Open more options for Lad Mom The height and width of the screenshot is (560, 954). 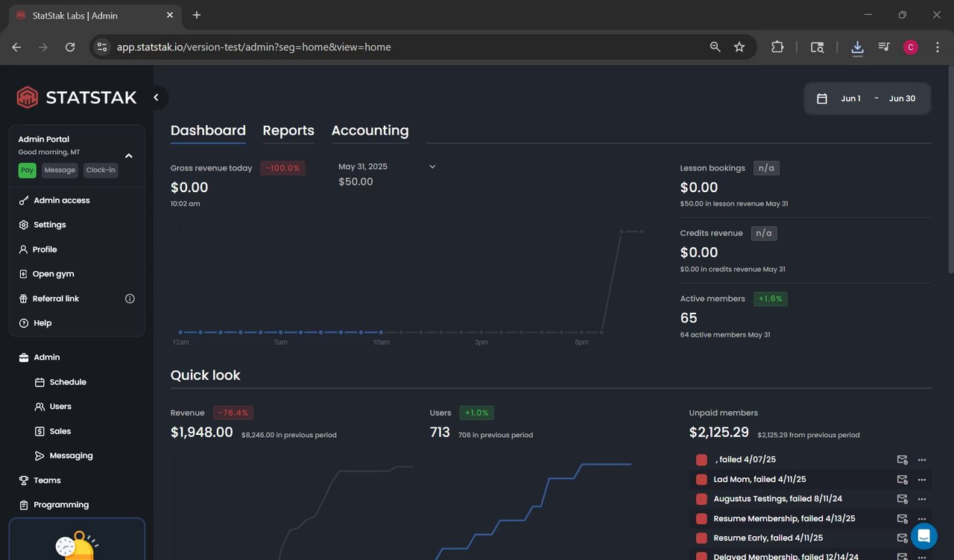(922, 480)
